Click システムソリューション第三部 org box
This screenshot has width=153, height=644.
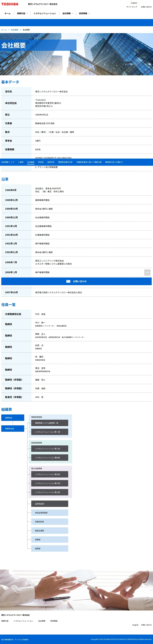[50, 449]
